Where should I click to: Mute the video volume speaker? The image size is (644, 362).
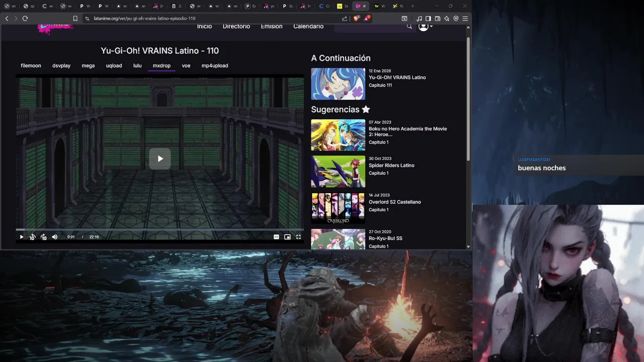54,237
